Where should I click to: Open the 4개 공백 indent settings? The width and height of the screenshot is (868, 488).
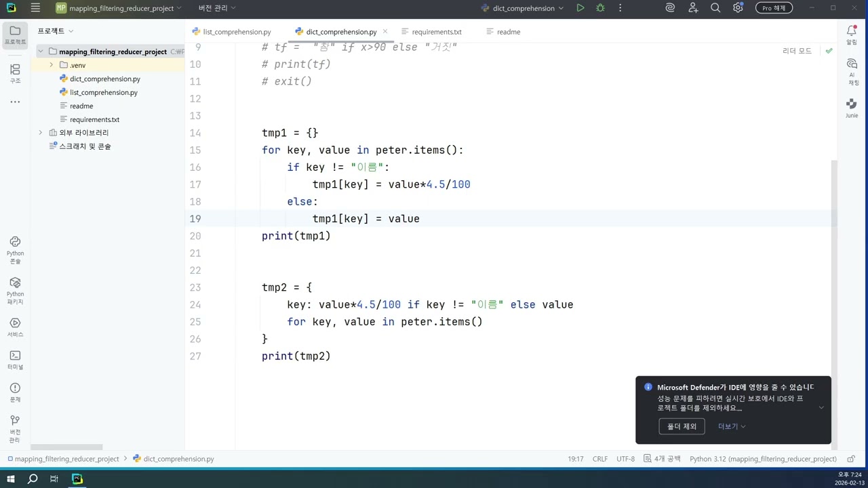[662, 459]
